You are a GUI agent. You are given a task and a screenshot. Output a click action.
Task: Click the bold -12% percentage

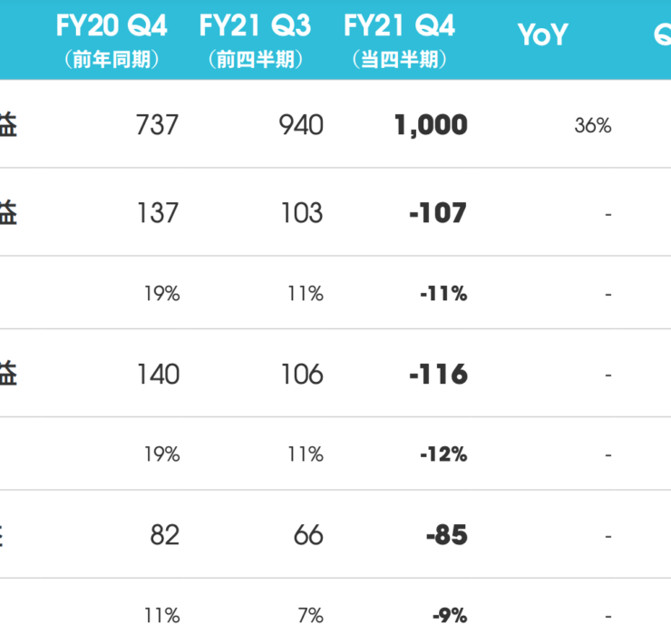[442, 454]
